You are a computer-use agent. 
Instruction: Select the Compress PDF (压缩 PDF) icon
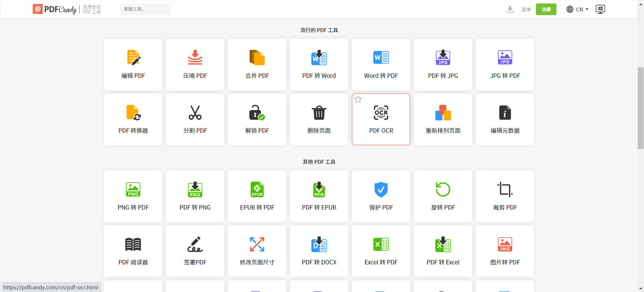pyautogui.click(x=195, y=58)
